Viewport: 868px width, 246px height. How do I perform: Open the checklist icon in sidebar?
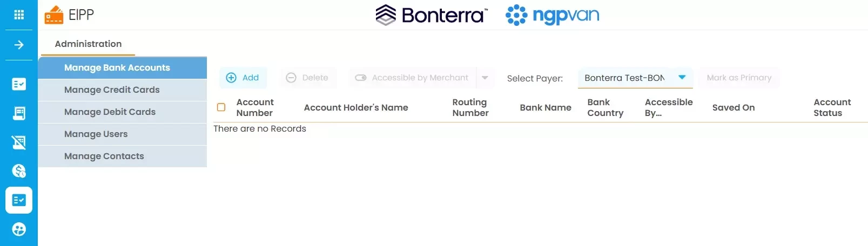19,84
